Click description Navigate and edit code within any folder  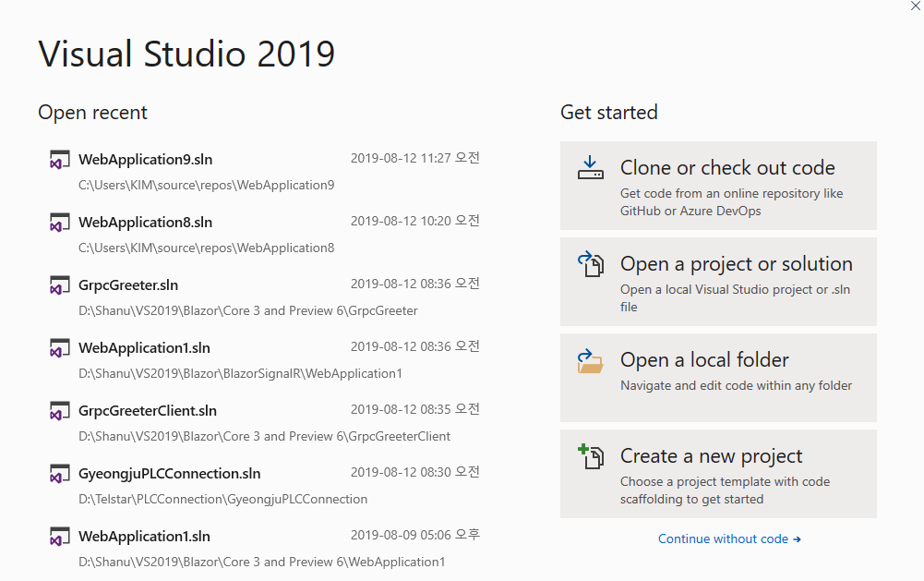[736, 386]
